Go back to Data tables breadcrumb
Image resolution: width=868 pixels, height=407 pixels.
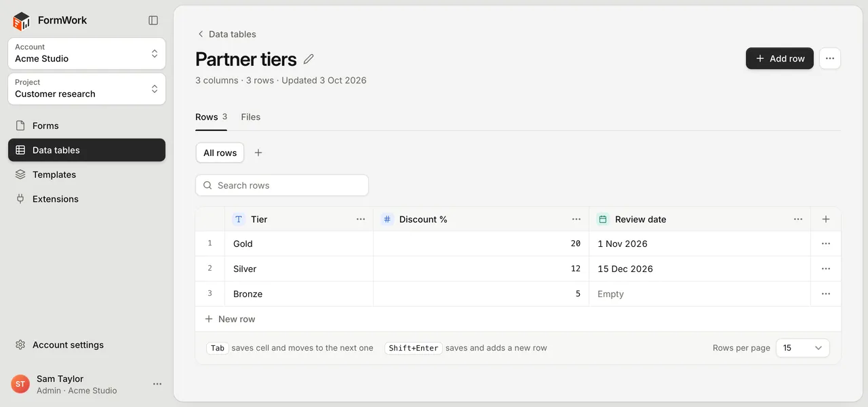click(x=226, y=34)
